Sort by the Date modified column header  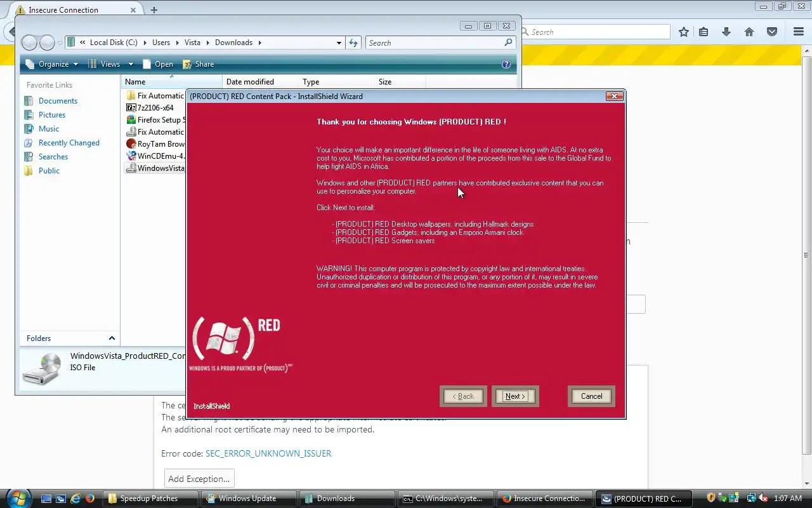[260, 82]
